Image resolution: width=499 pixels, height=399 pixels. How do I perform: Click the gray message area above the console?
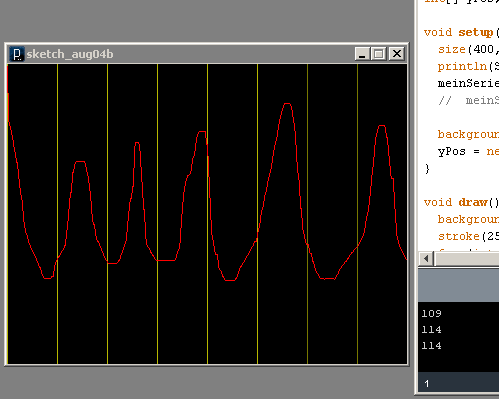(x=459, y=286)
